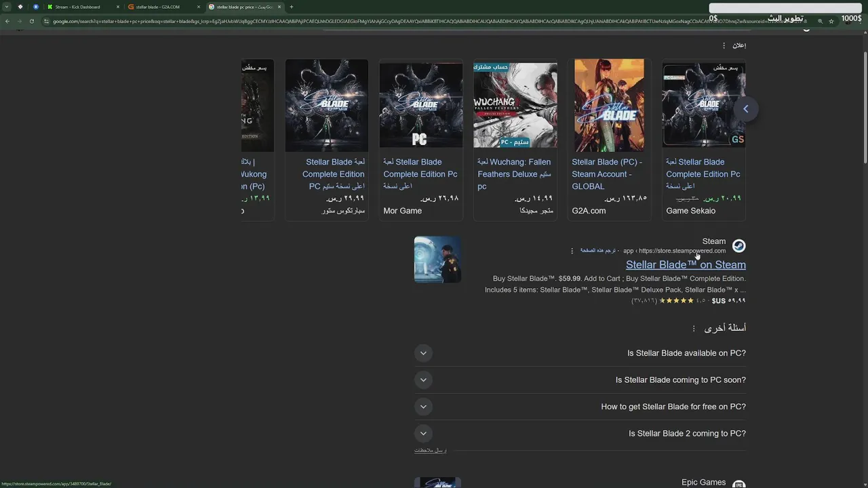Viewport: 868px width, 488px height.
Task: View site information icon in address bar
Action: coord(47,21)
